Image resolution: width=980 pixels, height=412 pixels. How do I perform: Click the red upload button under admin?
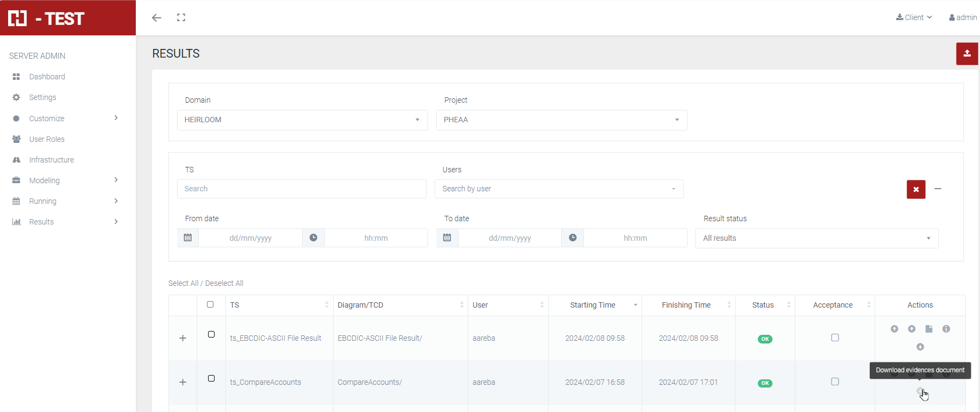[x=966, y=54]
